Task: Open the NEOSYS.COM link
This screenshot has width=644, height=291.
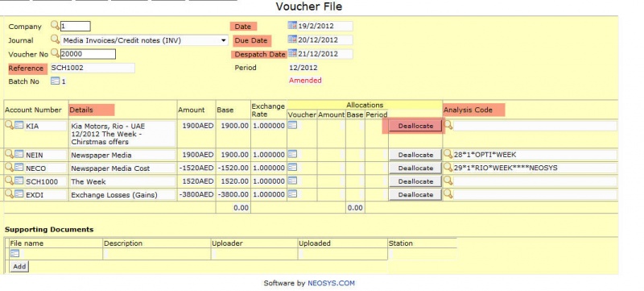Action: (x=331, y=283)
